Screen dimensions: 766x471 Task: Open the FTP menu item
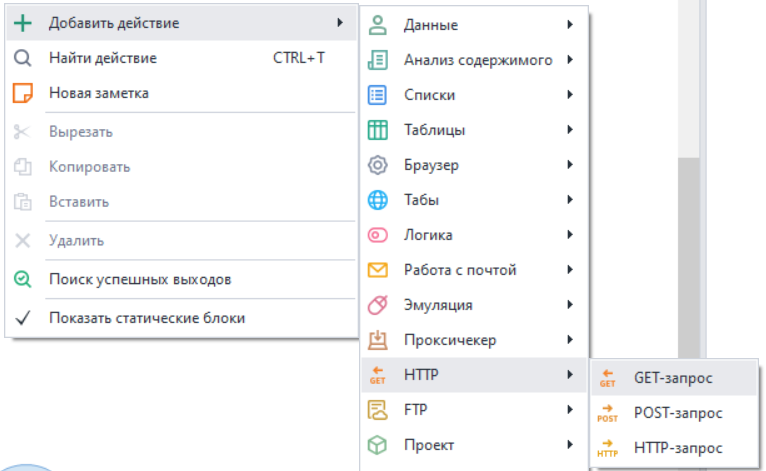click(x=416, y=410)
